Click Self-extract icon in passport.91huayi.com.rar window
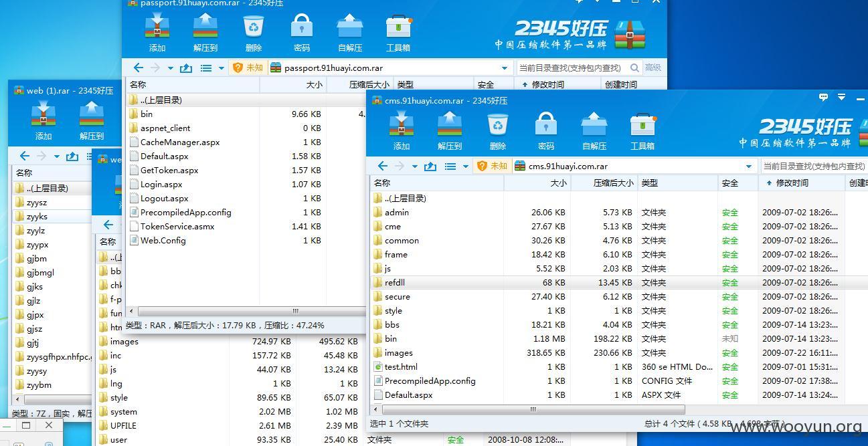This screenshot has height=446, width=868. (350, 27)
